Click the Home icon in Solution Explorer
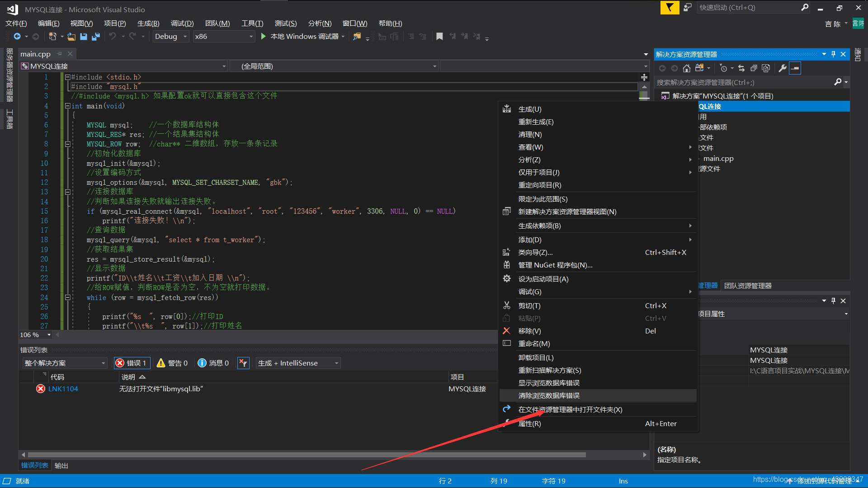868x488 pixels. point(687,68)
